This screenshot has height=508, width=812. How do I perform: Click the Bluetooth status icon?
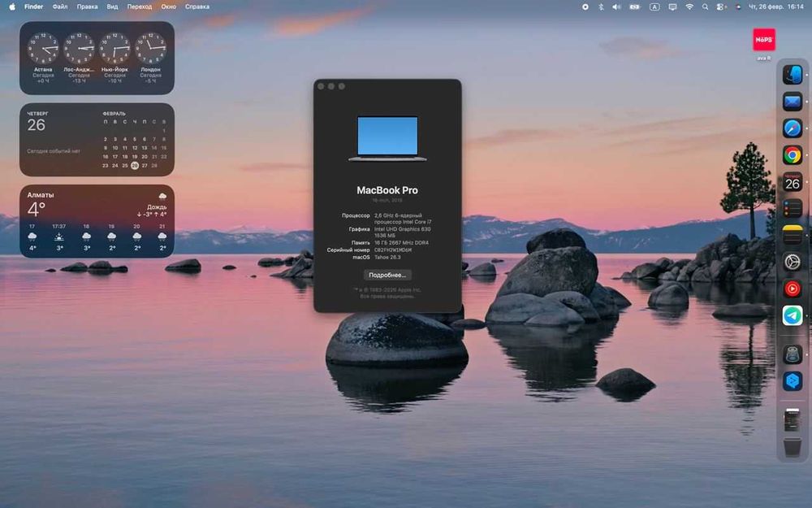pos(601,7)
